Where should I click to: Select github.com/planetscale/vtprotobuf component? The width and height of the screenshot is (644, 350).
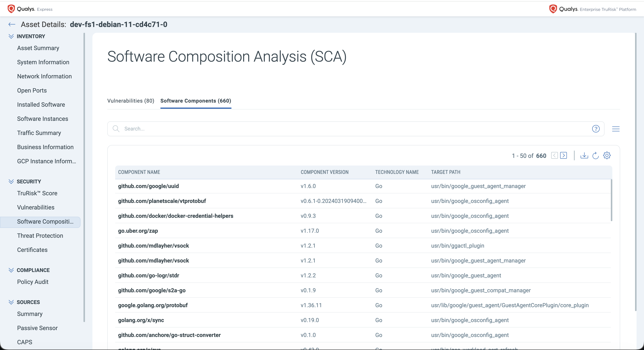pos(162,201)
